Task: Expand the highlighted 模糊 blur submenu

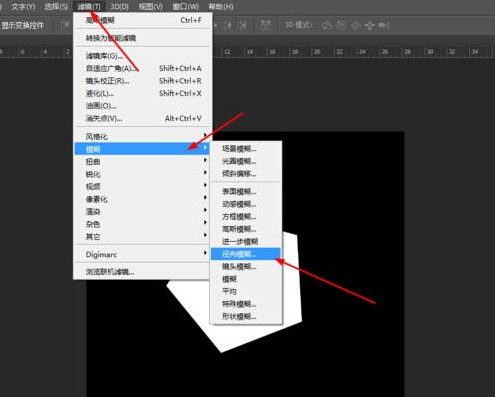Action: pos(143,149)
